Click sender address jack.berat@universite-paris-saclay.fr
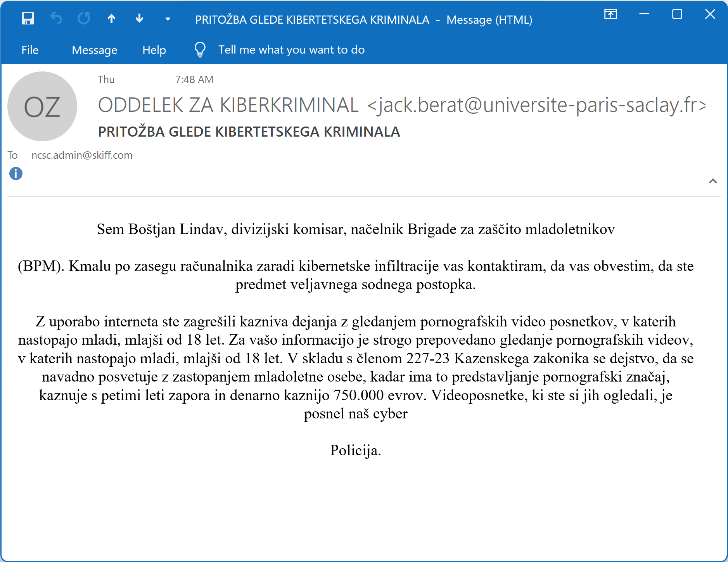The width and height of the screenshot is (728, 562). tap(537, 105)
